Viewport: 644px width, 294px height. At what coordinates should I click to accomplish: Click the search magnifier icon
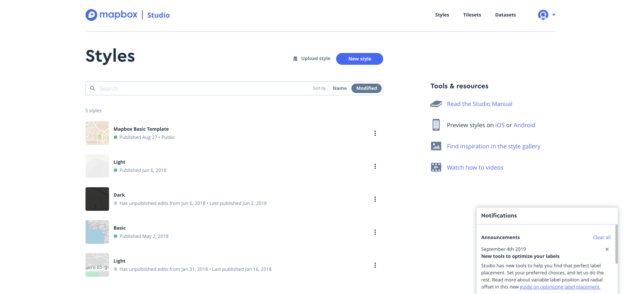pyautogui.click(x=93, y=88)
